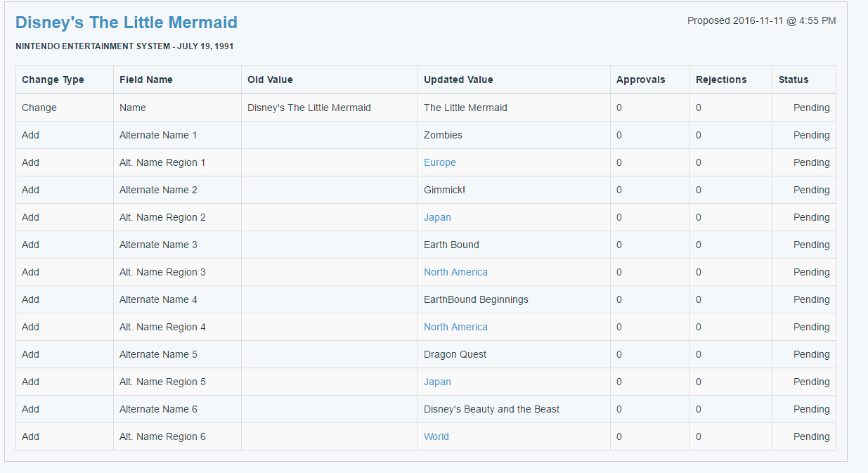Image resolution: width=868 pixels, height=473 pixels.
Task: Select the Nintendo Entertainment System platform subtitle
Action: 124,46
